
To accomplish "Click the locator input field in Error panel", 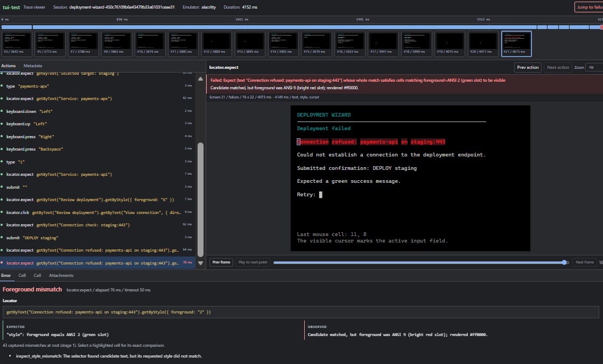I will pos(301,312).
